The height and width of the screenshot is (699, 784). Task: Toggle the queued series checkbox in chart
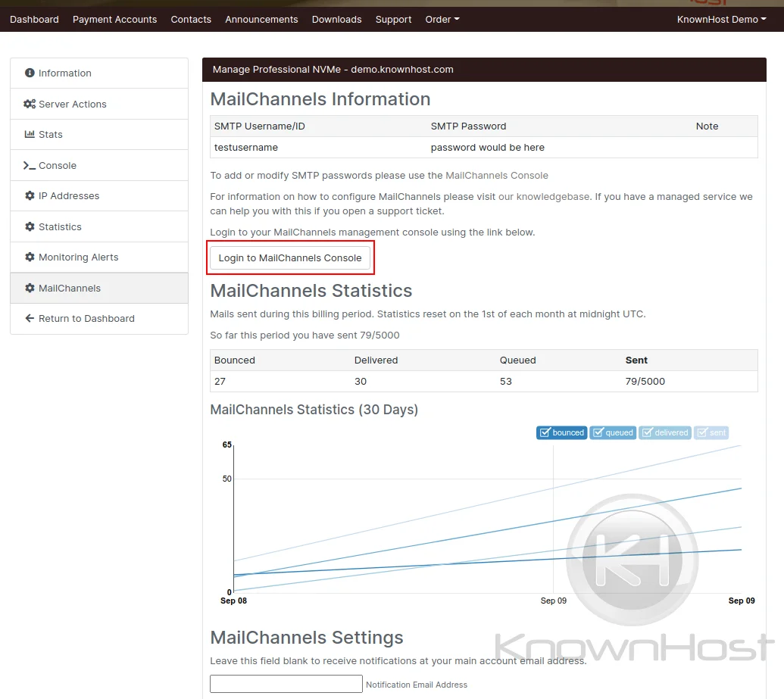pos(598,432)
